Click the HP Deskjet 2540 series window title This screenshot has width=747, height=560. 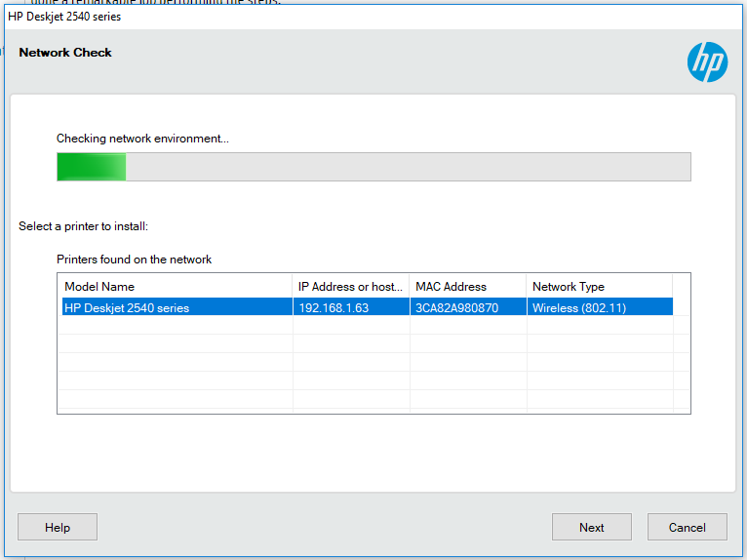coord(64,17)
